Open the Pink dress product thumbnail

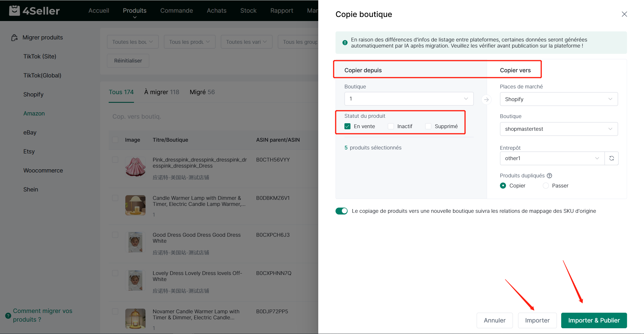(x=135, y=167)
